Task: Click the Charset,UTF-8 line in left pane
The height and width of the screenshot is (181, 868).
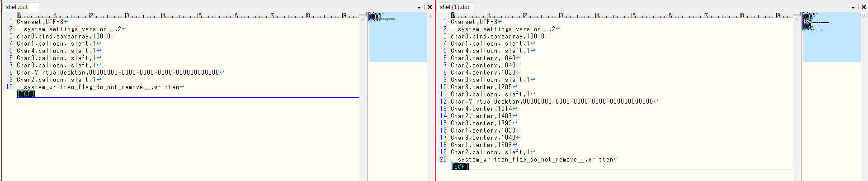Action: (x=40, y=22)
